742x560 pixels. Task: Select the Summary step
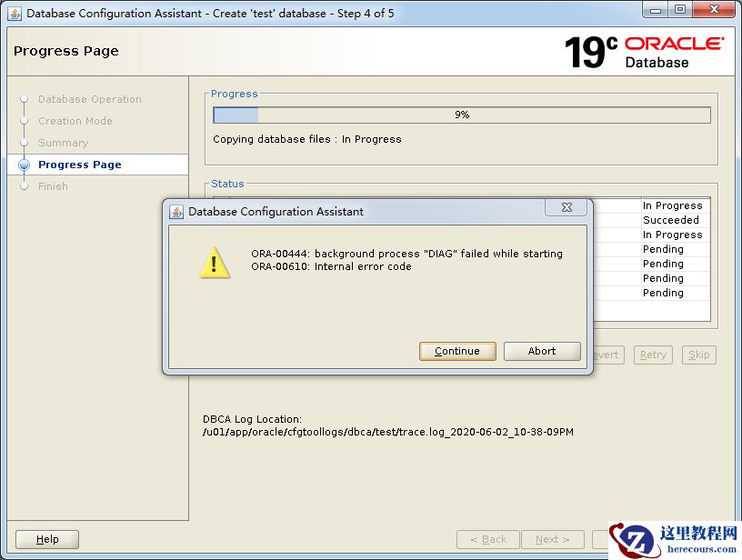pos(63,143)
